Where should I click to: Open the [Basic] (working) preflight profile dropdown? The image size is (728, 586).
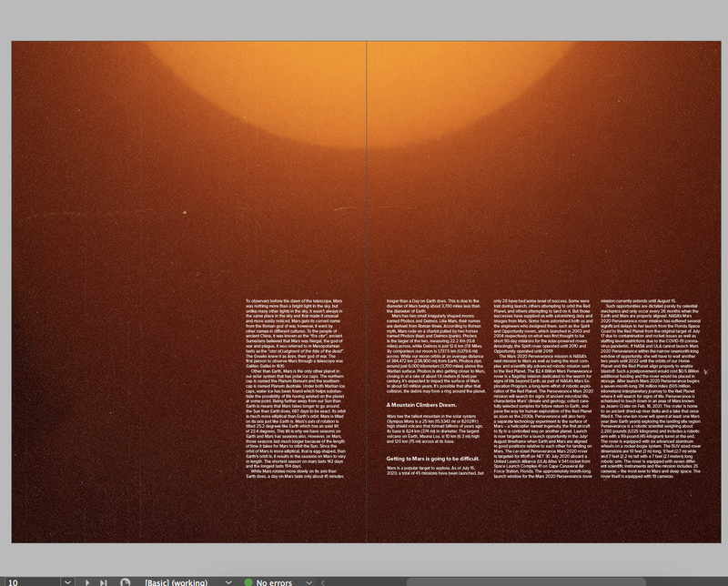(228, 582)
